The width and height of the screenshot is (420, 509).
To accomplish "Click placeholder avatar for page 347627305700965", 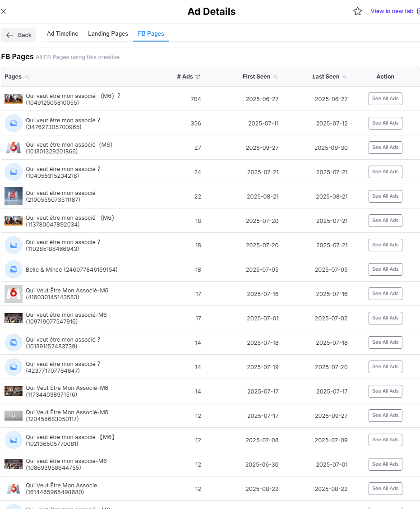I will (x=14, y=123).
